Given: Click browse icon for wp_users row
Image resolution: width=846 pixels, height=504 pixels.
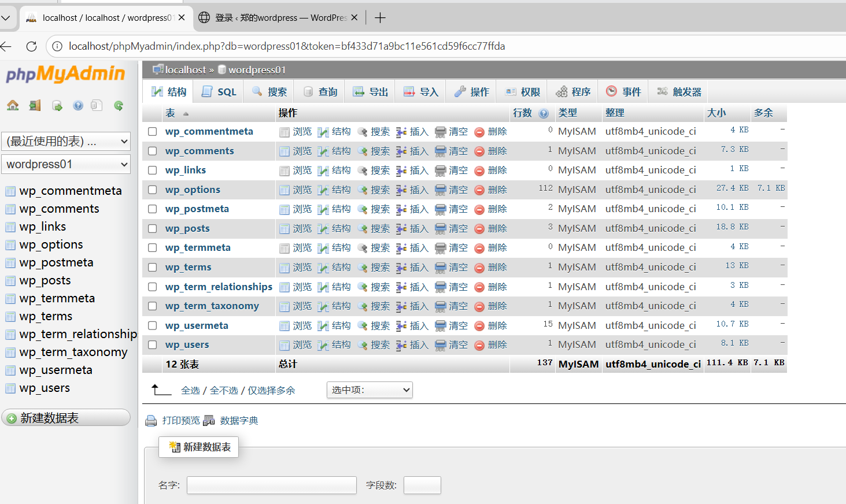Looking at the screenshot, I should [x=285, y=345].
